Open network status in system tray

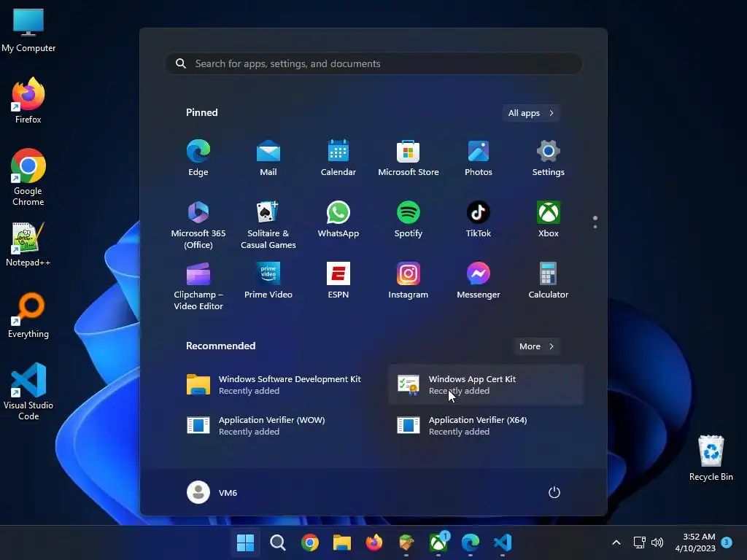tap(639, 542)
